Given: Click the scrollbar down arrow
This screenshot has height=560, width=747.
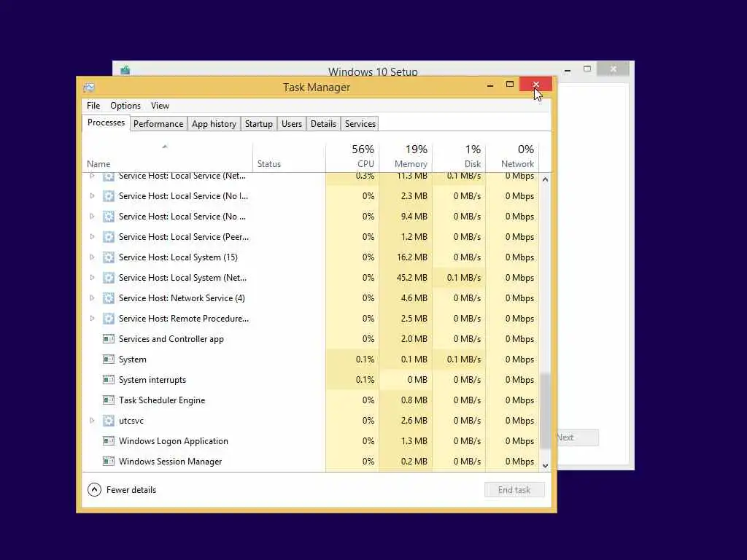Looking at the screenshot, I should click(x=545, y=466).
